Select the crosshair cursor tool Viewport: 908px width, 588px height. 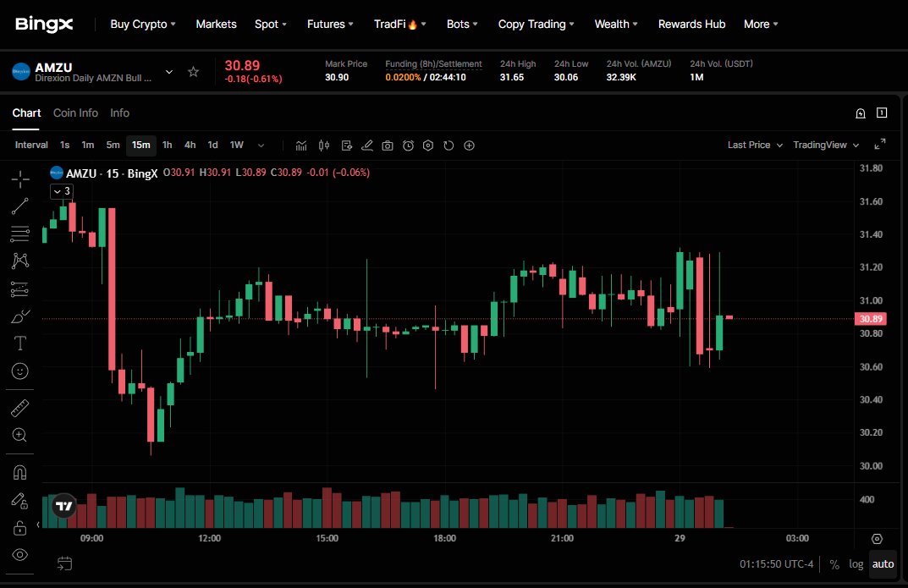click(x=20, y=179)
